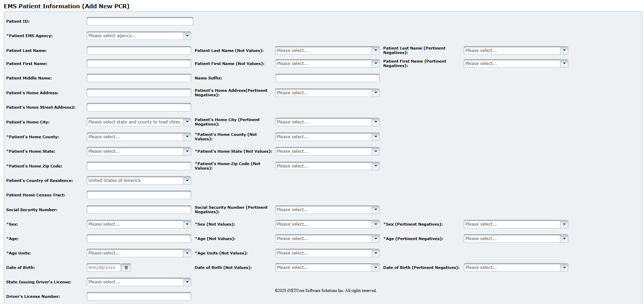Click the Patient Home Census Tract field
Image resolution: width=644 pixels, height=304 pixels.
139,195
